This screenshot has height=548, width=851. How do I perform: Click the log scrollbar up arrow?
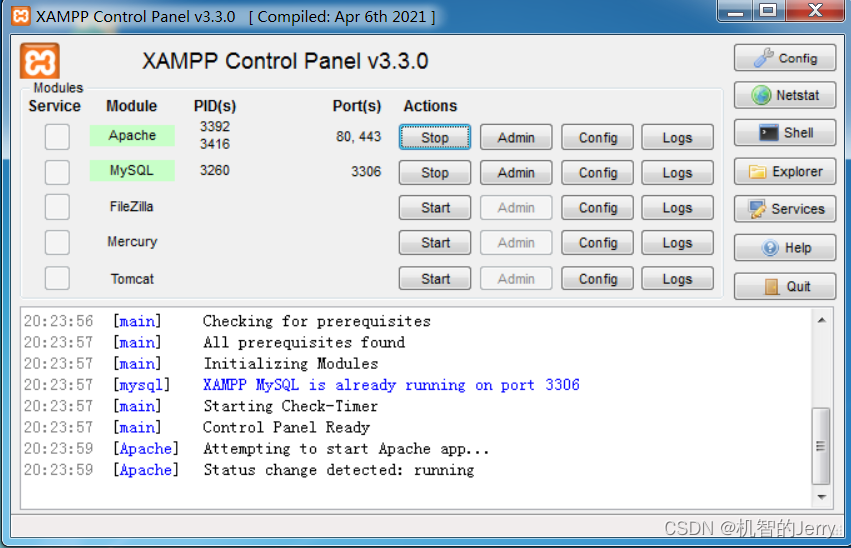pyautogui.click(x=821, y=320)
